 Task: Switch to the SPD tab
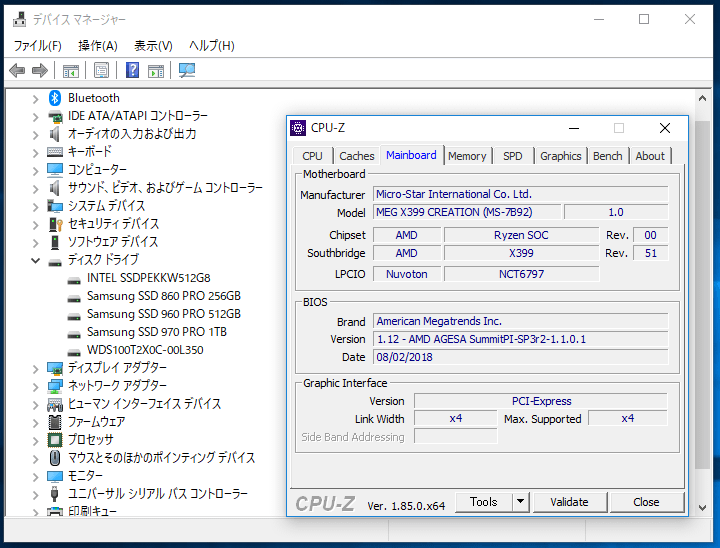point(512,156)
